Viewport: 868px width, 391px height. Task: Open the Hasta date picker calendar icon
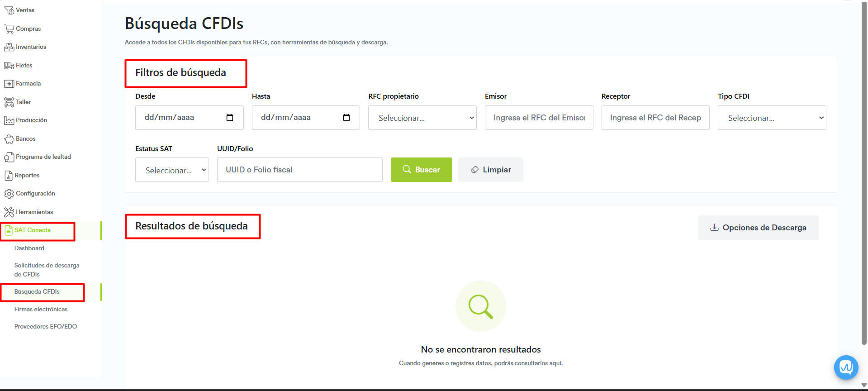346,118
